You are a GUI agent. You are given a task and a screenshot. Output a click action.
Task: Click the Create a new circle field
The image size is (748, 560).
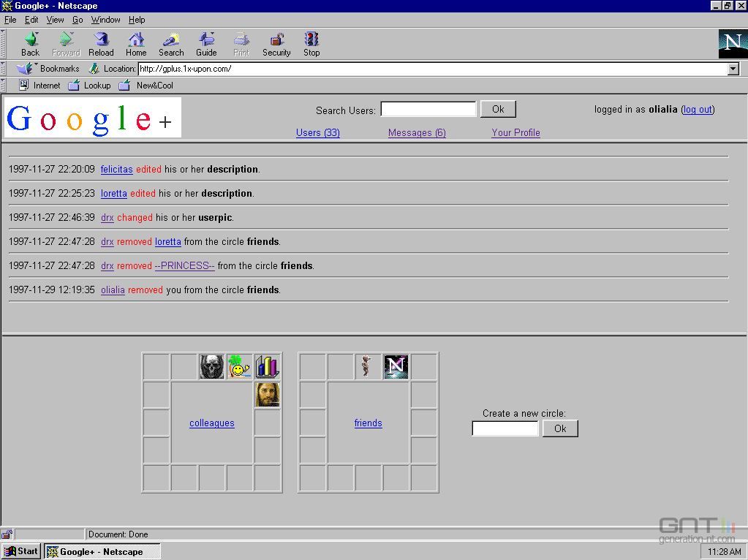[x=505, y=428]
